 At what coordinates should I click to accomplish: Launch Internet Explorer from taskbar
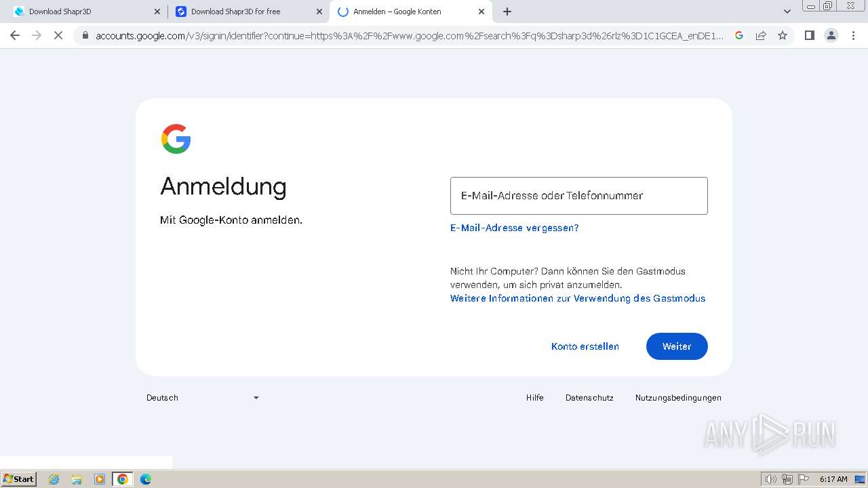(54, 479)
